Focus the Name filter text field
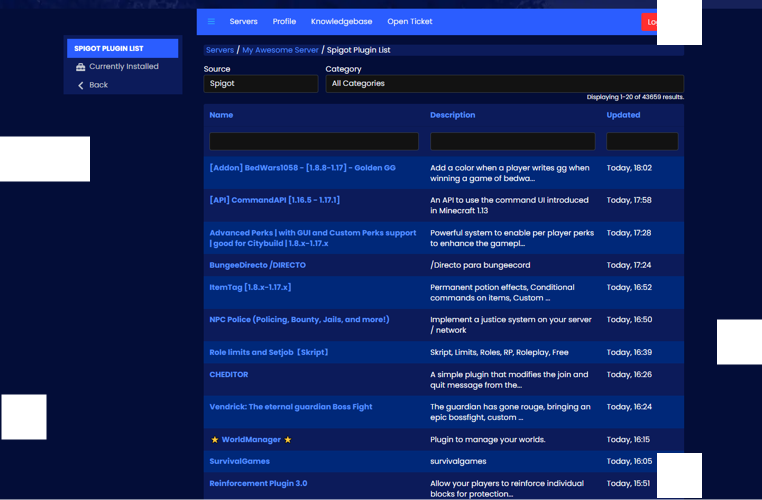This screenshot has width=762, height=500. click(314, 142)
